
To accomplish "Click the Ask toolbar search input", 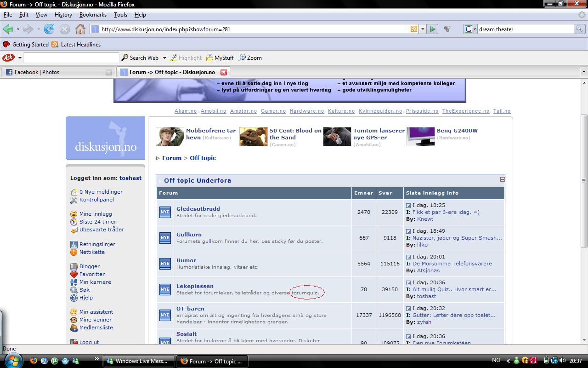I will click(71, 58).
